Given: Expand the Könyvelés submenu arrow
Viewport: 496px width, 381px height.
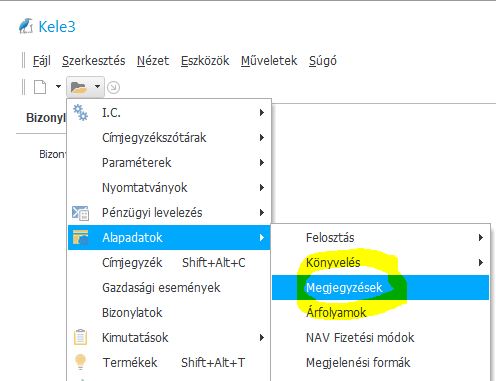Looking at the screenshot, I should 481,262.
